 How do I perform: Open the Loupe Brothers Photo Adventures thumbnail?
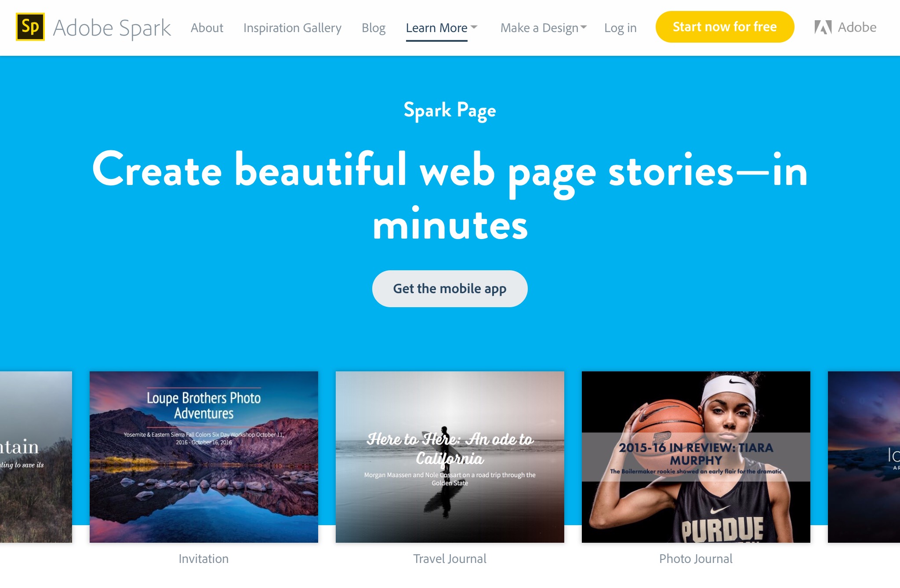pyautogui.click(x=204, y=457)
